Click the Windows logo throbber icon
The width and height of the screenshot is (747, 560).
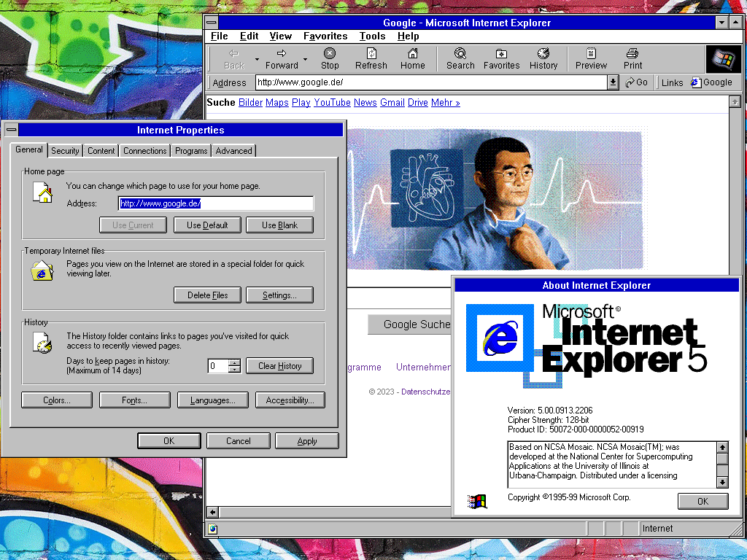(723, 59)
